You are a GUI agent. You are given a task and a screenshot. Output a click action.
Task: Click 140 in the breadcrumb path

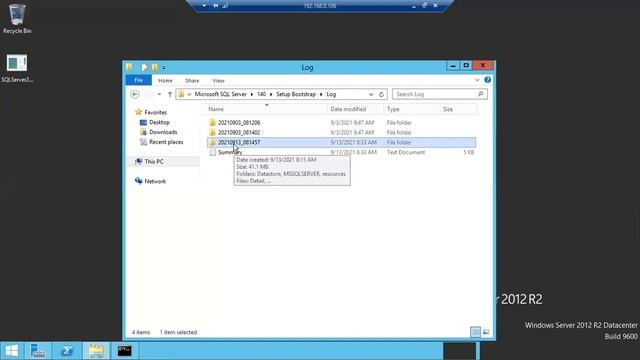(261, 94)
